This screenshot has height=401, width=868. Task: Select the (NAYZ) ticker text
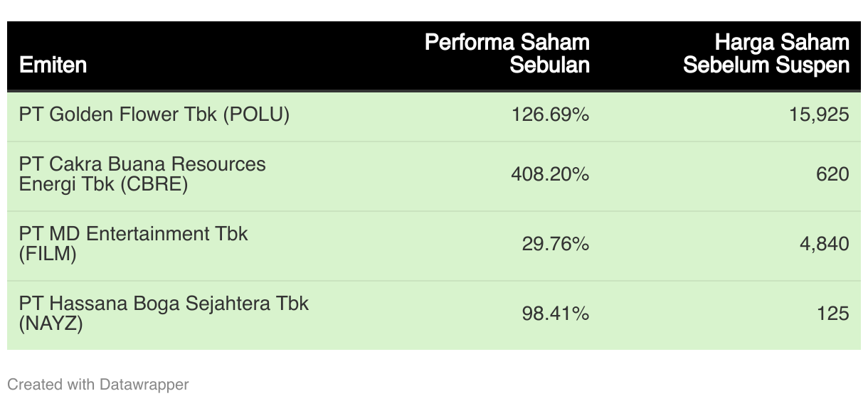tap(51, 324)
